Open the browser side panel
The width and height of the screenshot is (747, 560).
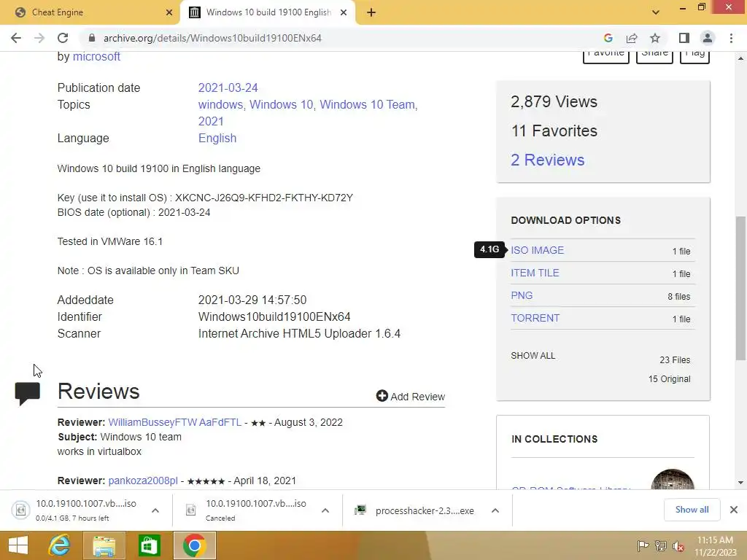[684, 38]
